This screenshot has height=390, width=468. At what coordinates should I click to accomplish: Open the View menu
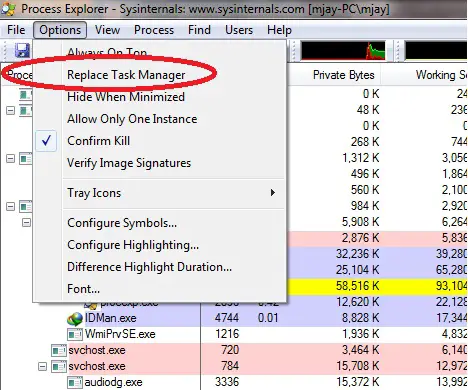point(107,30)
